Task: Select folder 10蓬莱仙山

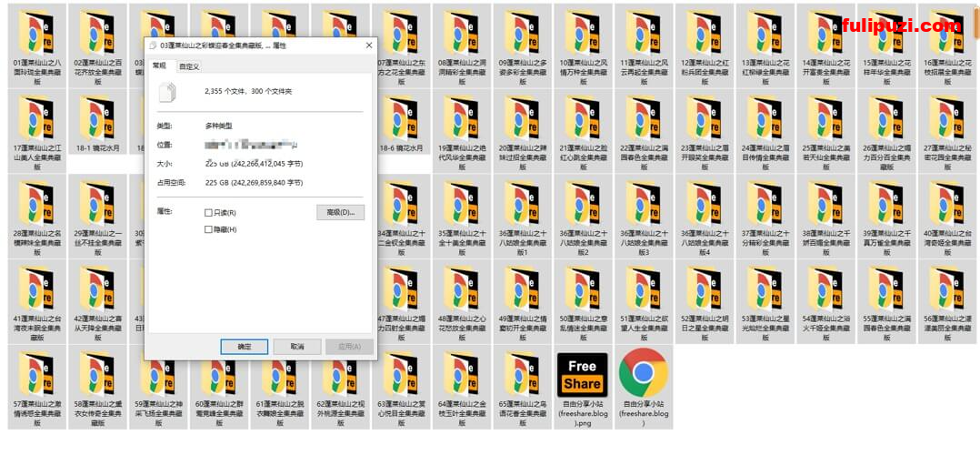Action: [x=583, y=45]
